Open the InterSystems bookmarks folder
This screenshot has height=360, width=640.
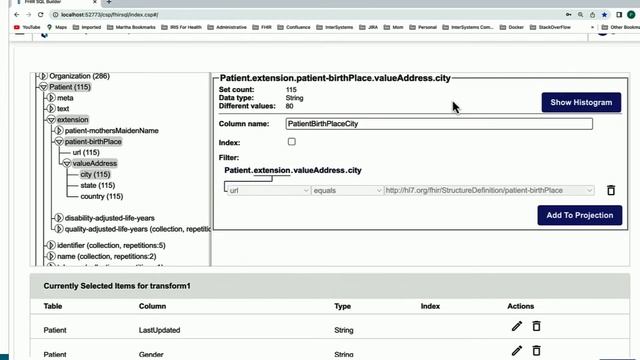point(335,27)
